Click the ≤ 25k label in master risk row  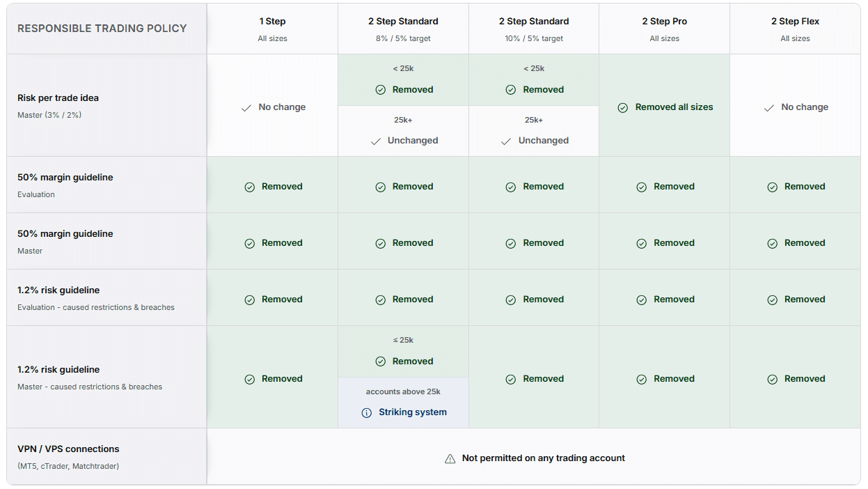(403, 341)
